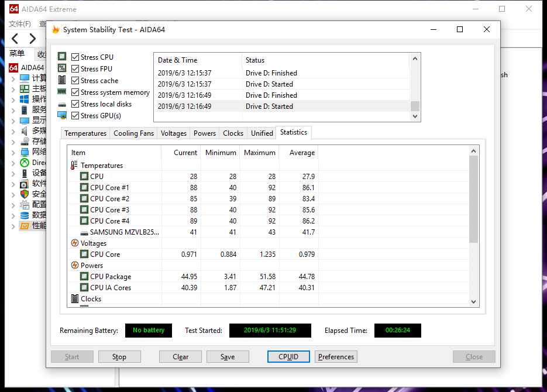Screen dimensions: 547x392
Task: Expand the network tree node in main window
Action: tap(13, 153)
